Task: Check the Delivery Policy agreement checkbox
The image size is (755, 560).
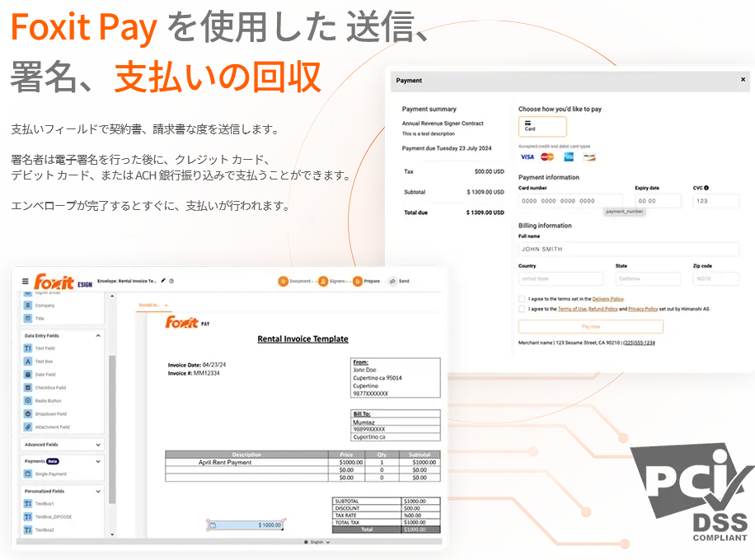Action: tap(522, 299)
